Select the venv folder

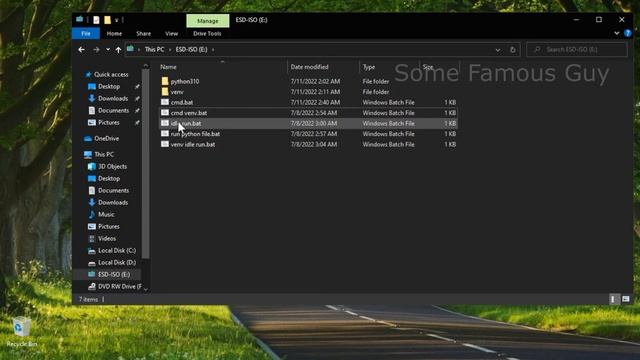[177, 92]
